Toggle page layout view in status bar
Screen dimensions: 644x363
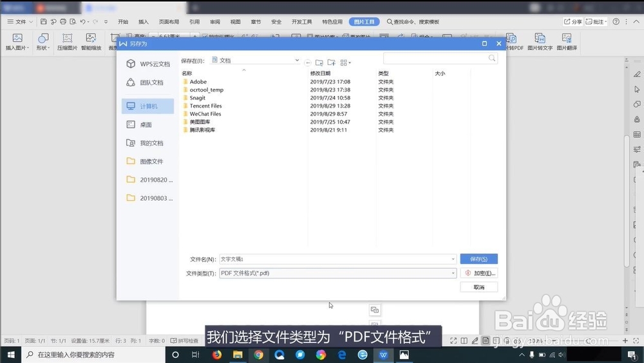pos(486,341)
